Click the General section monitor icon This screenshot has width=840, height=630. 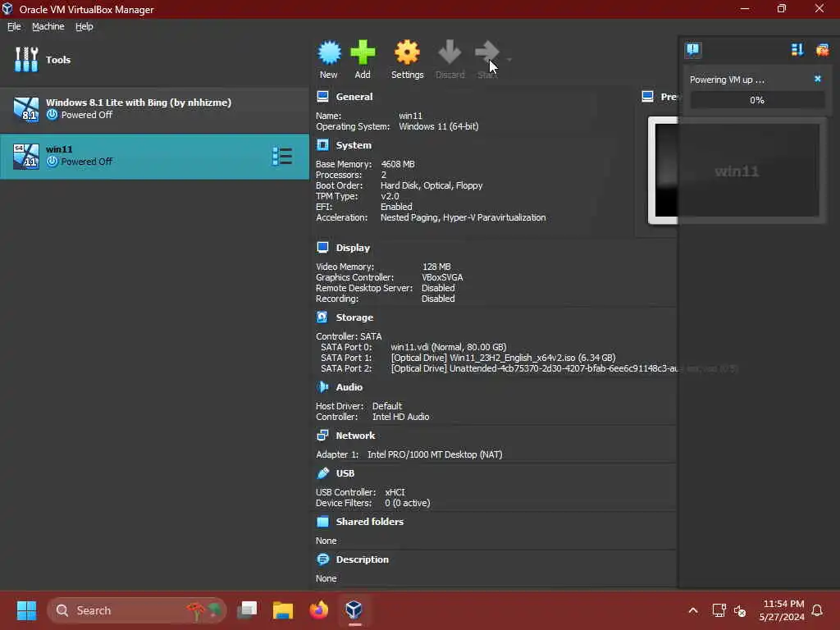point(322,97)
